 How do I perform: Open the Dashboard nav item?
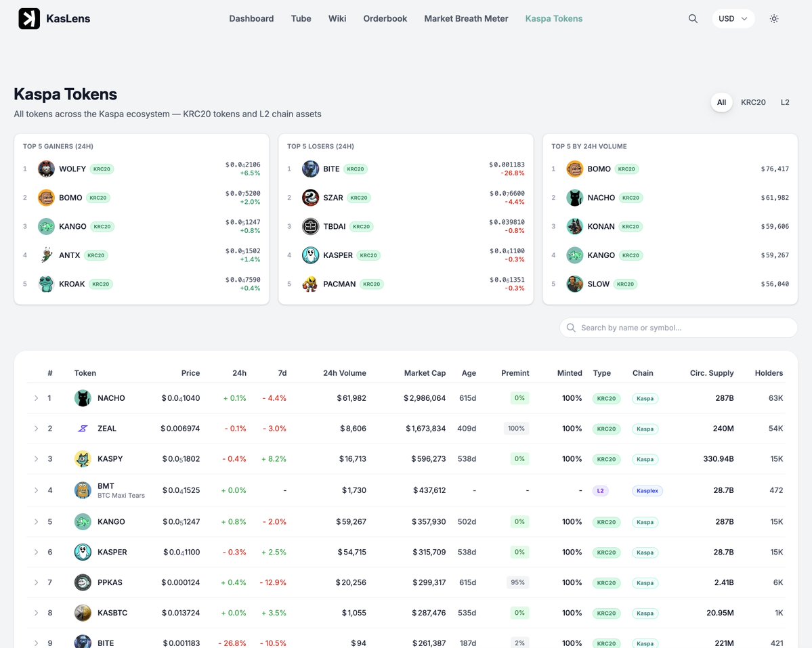[251, 19]
